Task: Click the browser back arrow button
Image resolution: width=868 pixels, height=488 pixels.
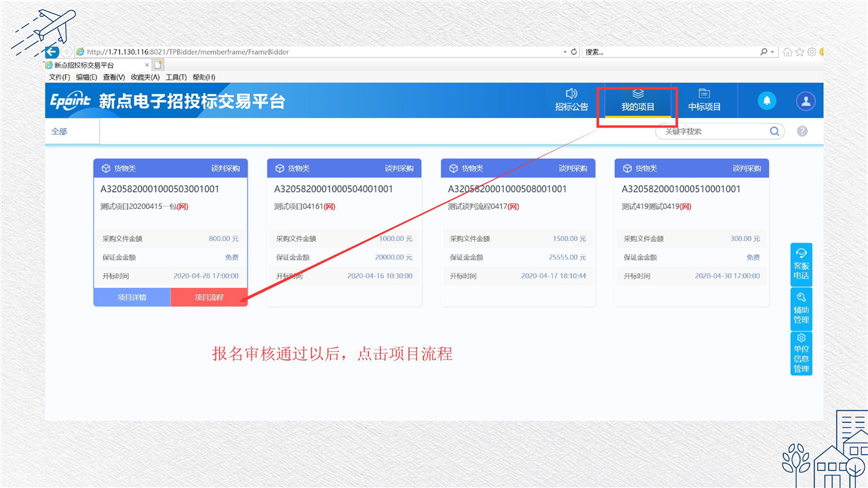Action: (x=52, y=52)
